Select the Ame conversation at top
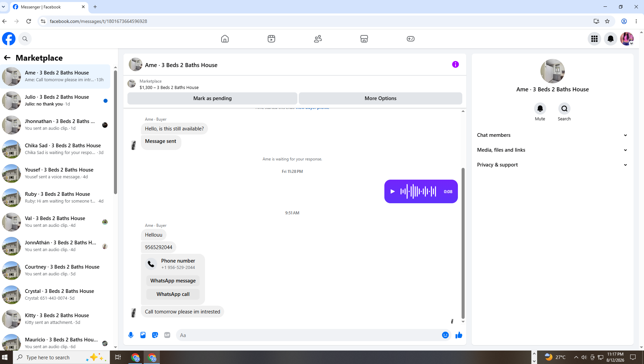 (x=55, y=77)
